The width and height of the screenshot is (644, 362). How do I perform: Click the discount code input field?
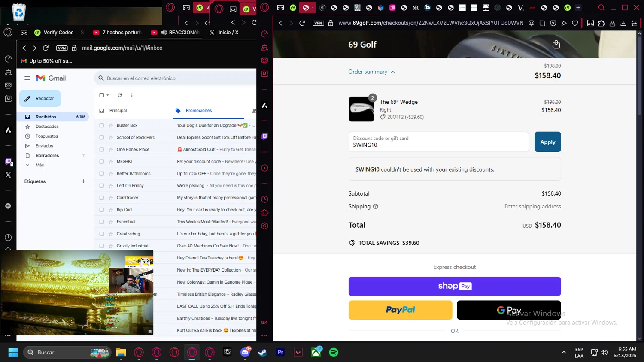438,142
